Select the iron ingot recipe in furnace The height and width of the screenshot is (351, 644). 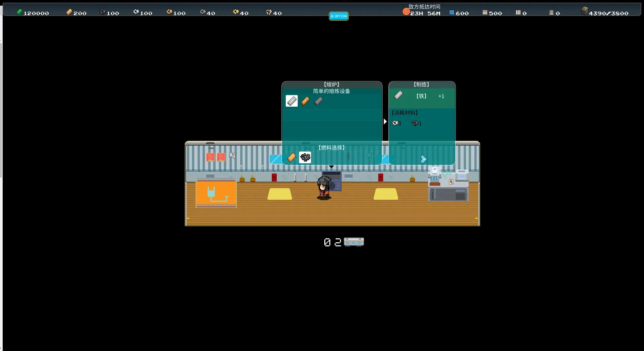[x=291, y=101]
